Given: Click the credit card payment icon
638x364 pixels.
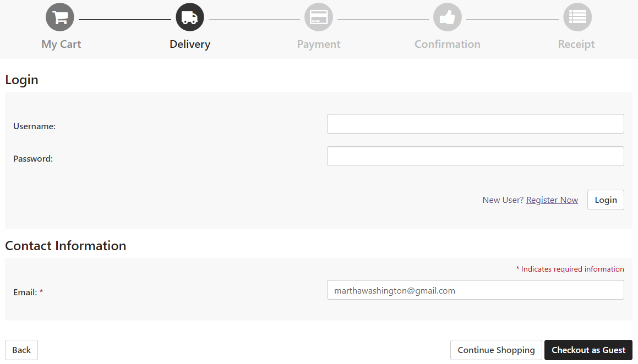Looking at the screenshot, I should point(319,18).
